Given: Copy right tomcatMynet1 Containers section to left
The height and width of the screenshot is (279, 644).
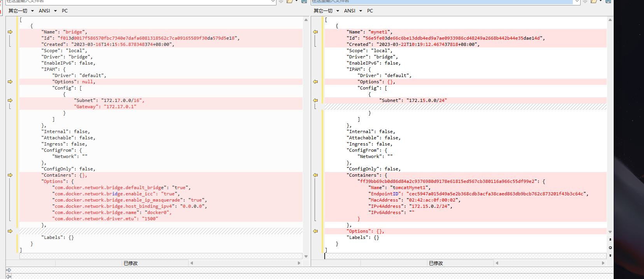Looking at the screenshot, I should click(315, 175).
